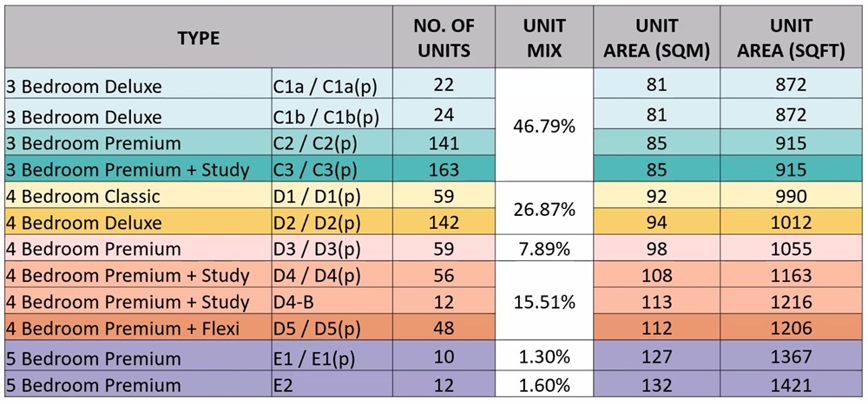The height and width of the screenshot is (405, 868).
Task: Select the 1.30% unit mix cell
Action: (544, 357)
